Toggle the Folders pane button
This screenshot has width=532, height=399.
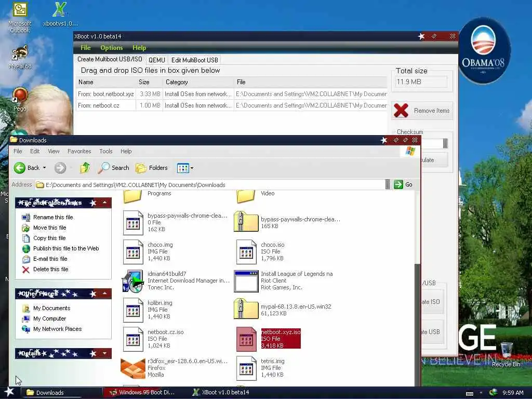(x=151, y=168)
